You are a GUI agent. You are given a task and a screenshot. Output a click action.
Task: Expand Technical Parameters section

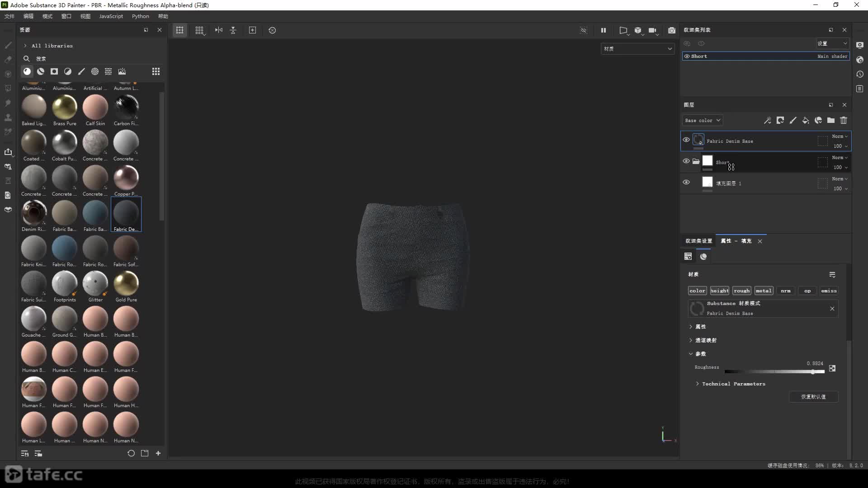pyautogui.click(x=698, y=384)
